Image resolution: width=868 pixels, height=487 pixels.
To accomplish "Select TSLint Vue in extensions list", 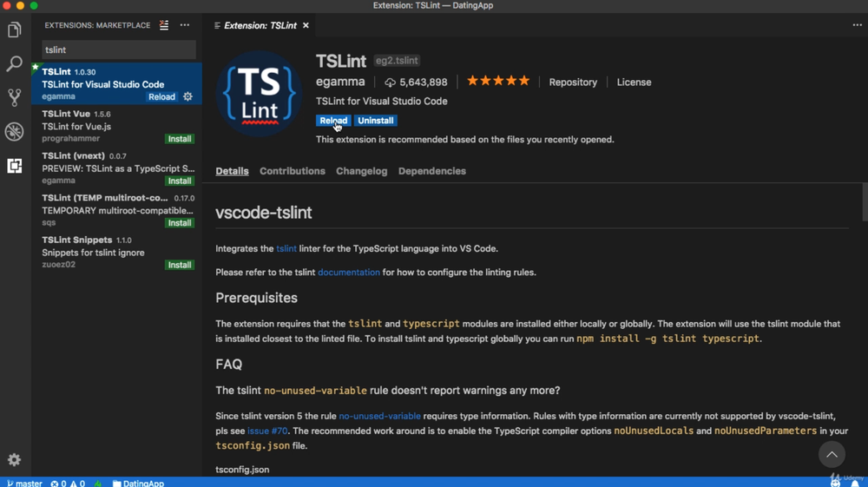I will [x=117, y=126].
